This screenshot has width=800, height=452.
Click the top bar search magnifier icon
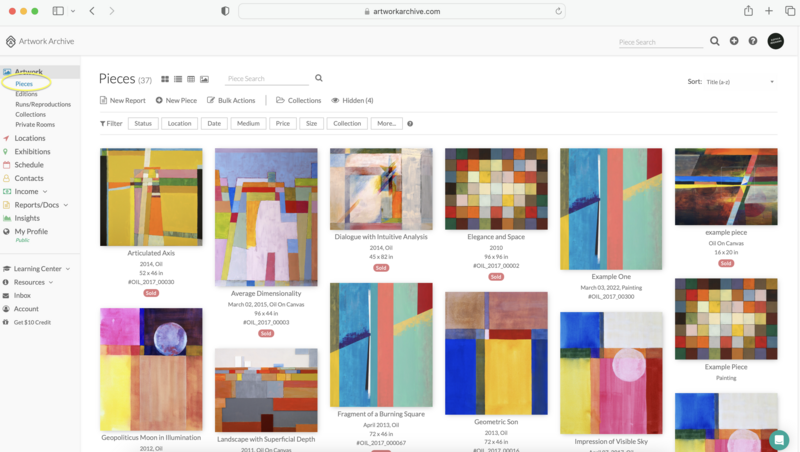click(714, 41)
